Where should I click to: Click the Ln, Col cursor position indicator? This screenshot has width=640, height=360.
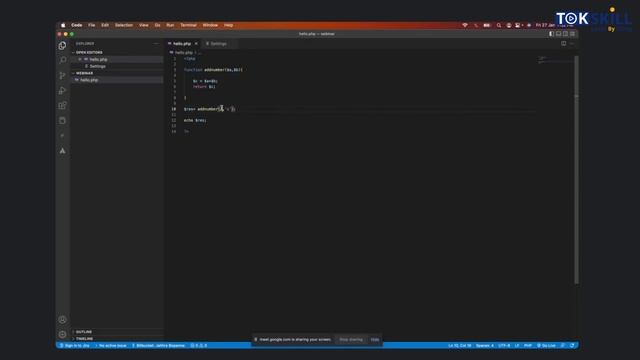pos(460,346)
